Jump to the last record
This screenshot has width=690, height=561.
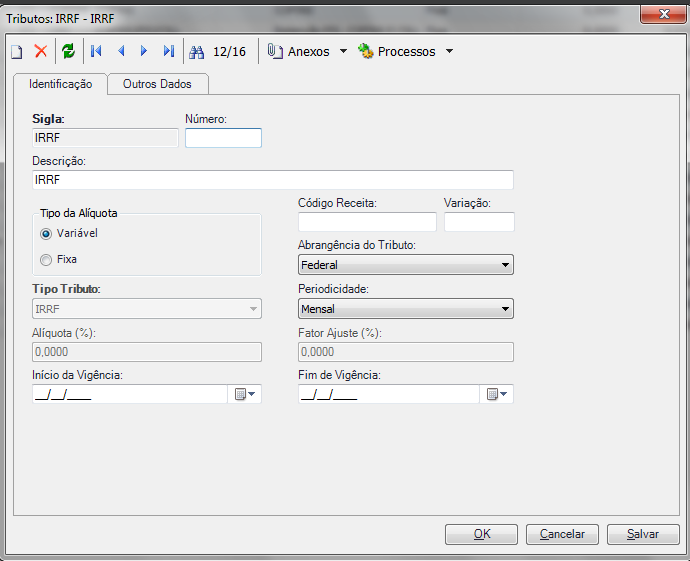click(169, 51)
